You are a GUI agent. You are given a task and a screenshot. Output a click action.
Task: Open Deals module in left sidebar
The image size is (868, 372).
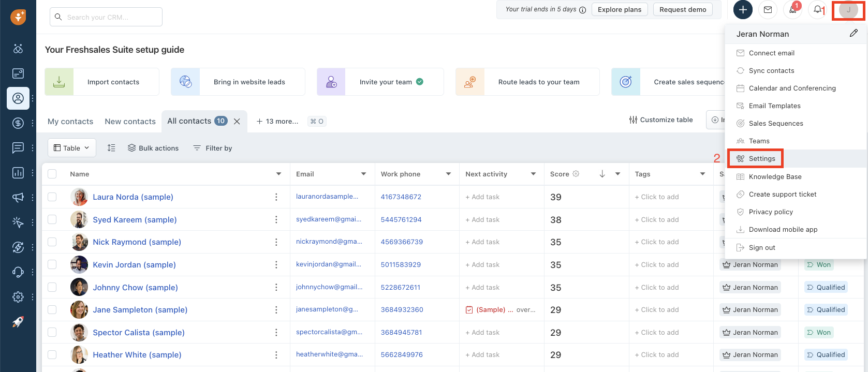(18, 123)
